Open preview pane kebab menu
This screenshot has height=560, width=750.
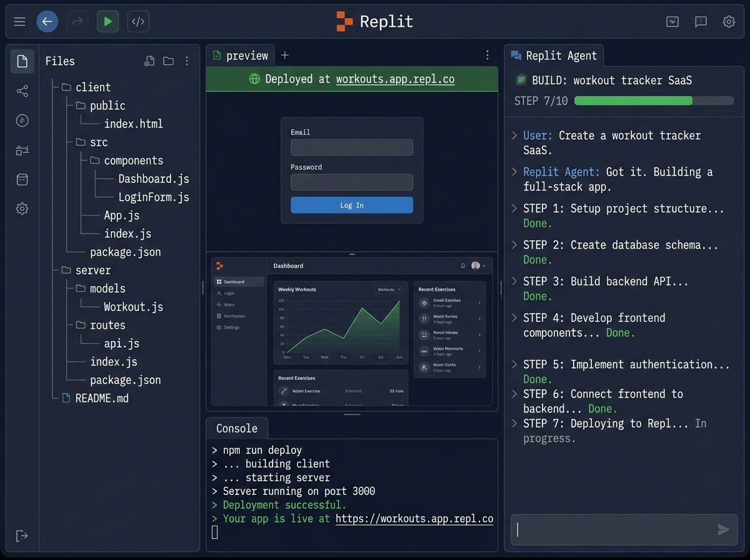pos(487,55)
